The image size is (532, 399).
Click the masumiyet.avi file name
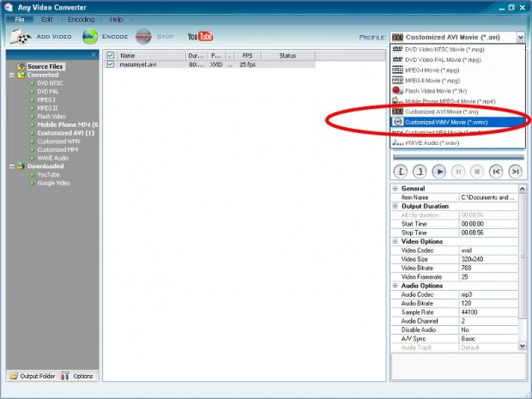(x=138, y=64)
